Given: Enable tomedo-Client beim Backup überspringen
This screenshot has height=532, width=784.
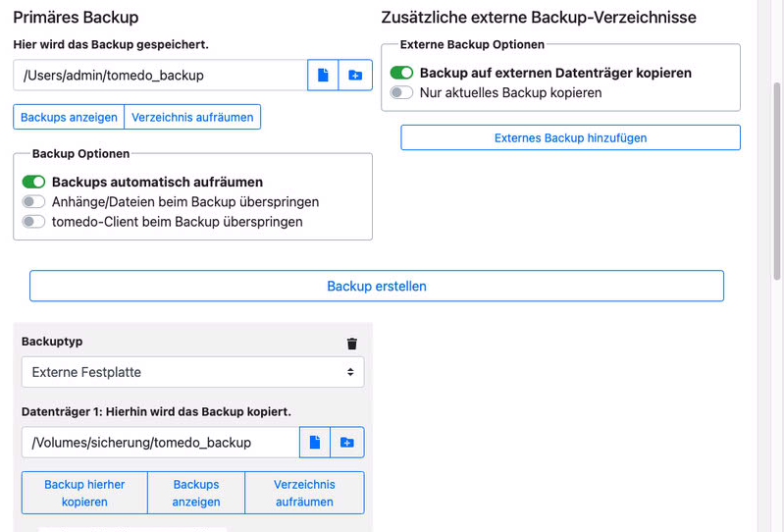Looking at the screenshot, I should click(x=33, y=222).
